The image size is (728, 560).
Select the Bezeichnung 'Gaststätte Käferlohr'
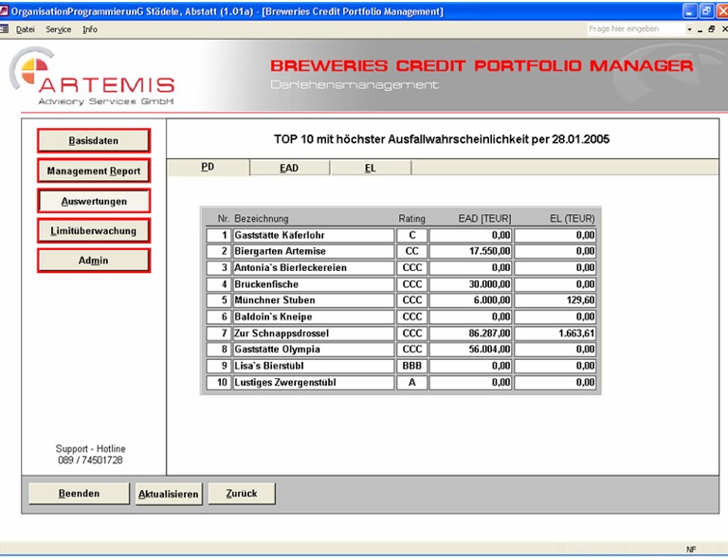pos(314,235)
